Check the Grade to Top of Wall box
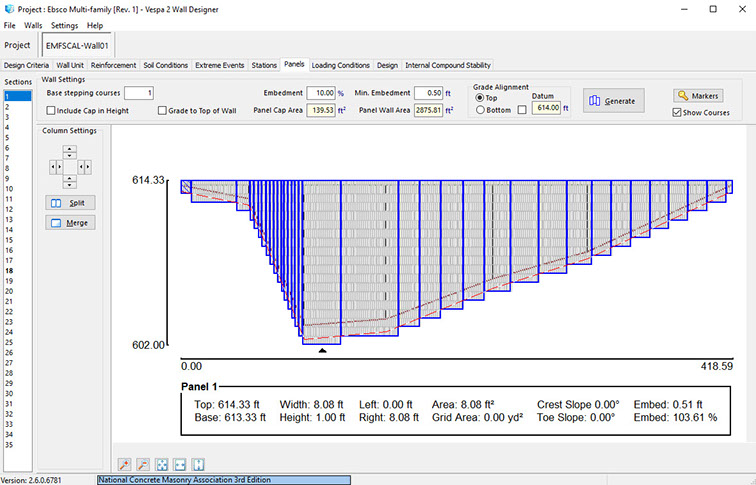Viewport: 756px width, 485px height. (x=163, y=110)
